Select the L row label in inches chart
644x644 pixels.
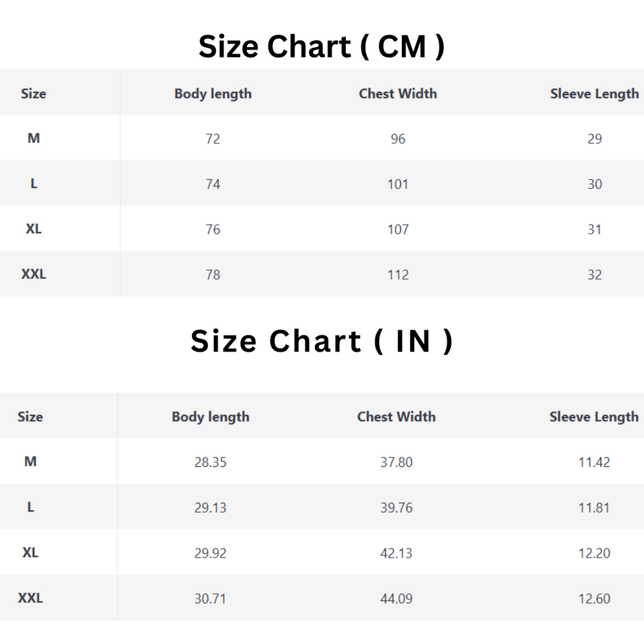pos(30,507)
